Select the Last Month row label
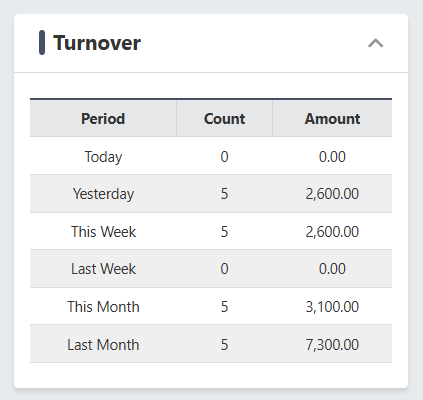The width and height of the screenshot is (423, 400). click(x=103, y=345)
